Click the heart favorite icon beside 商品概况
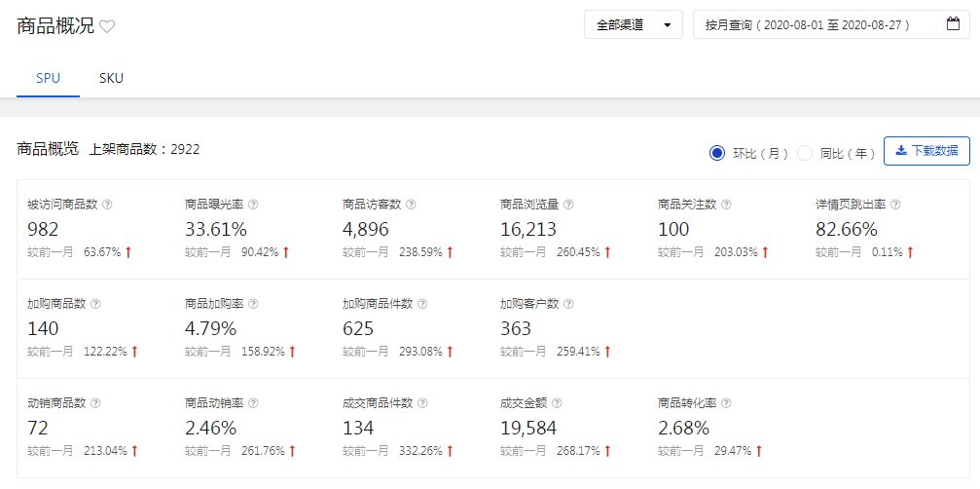980x489 pixels. (x=107, y=27)
